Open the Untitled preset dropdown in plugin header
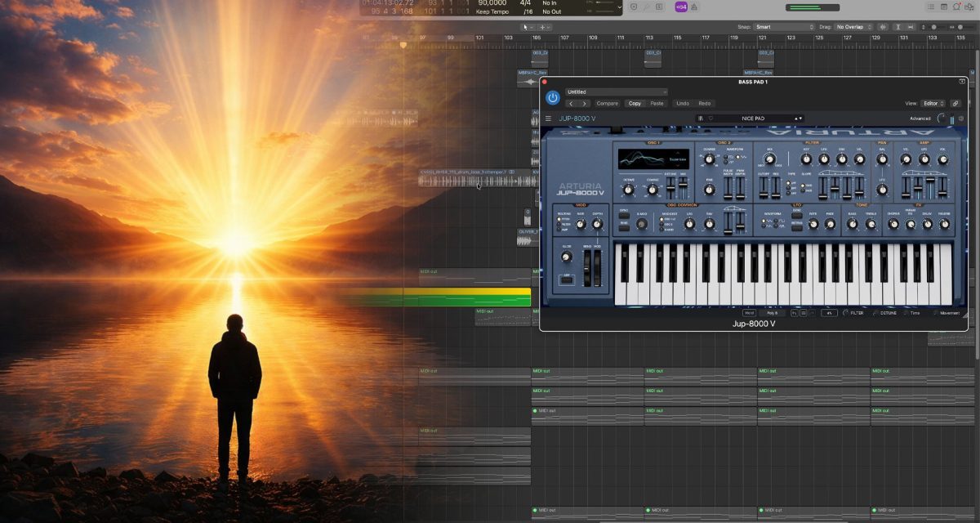 point(616,92)
